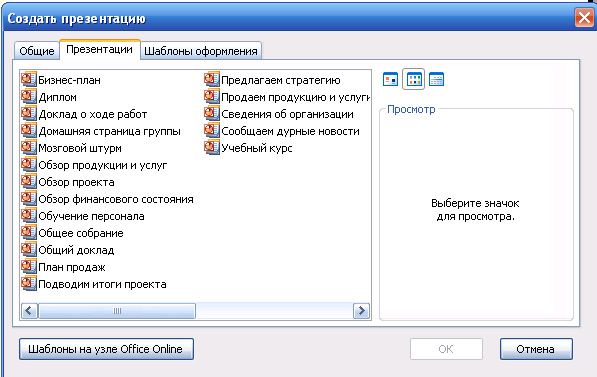Choose Сообщаем дурные новости template
Screen dimensions: 597x377
point(290,131)
